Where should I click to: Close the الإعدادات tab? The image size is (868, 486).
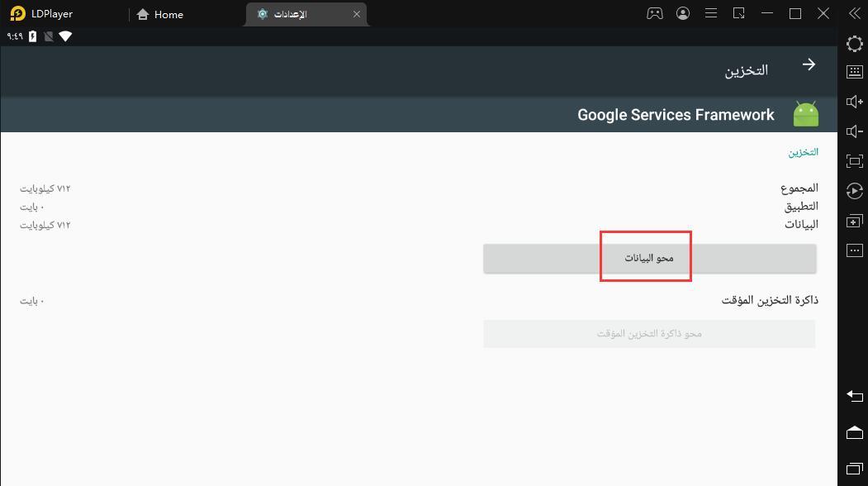point(357,14)
